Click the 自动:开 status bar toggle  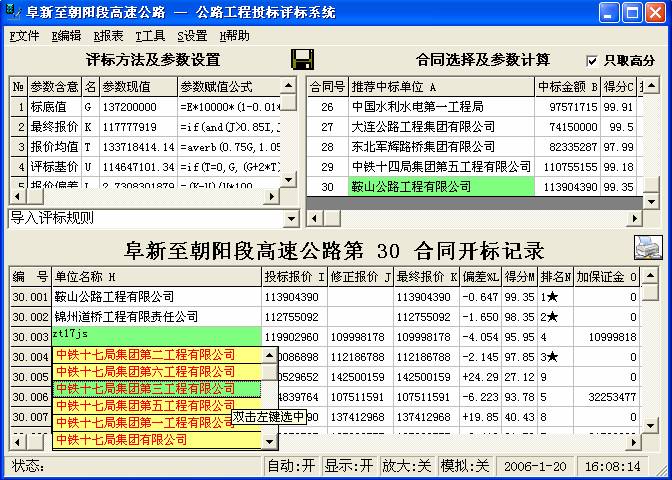tap(291, 466)
